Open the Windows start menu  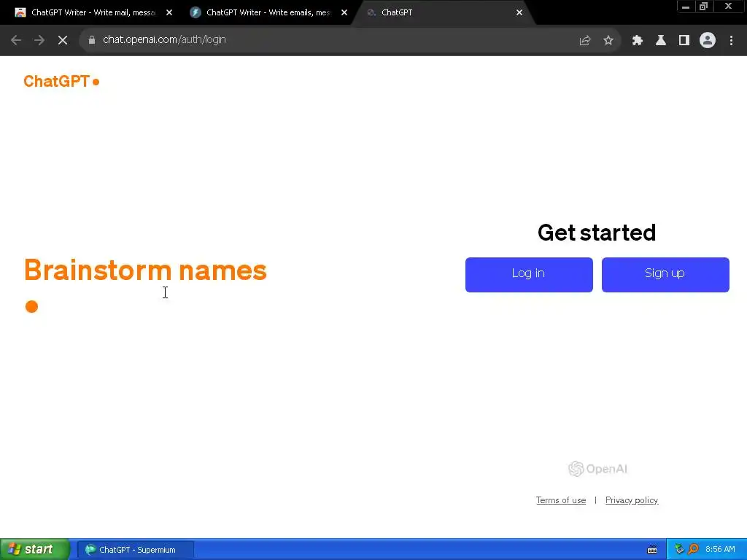click(x=35, y=549)
